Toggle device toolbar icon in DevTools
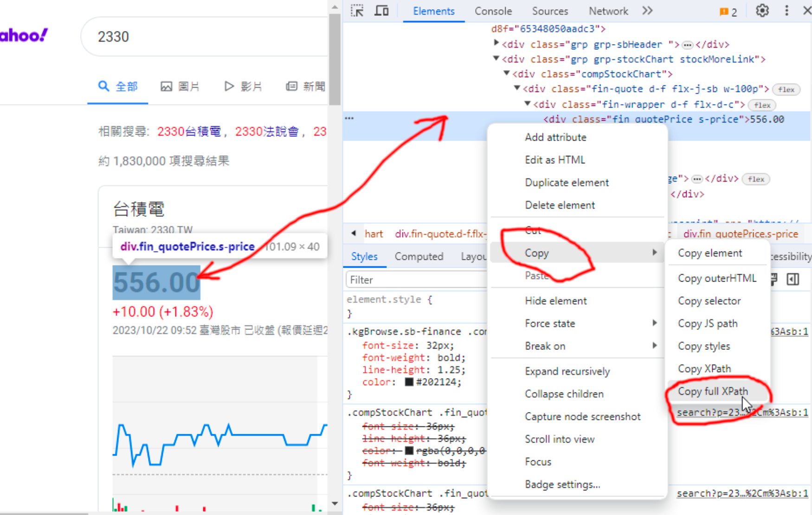 [381, 11]
